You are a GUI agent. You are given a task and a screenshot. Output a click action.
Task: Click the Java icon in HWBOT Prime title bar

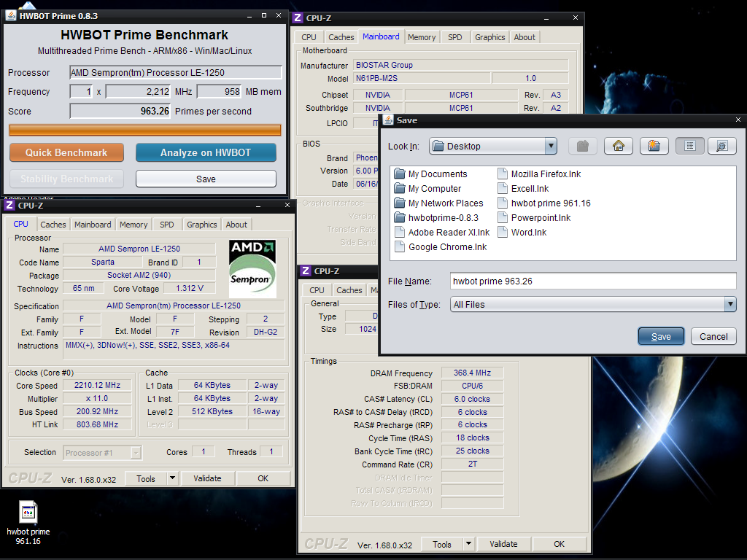[10, 16]
